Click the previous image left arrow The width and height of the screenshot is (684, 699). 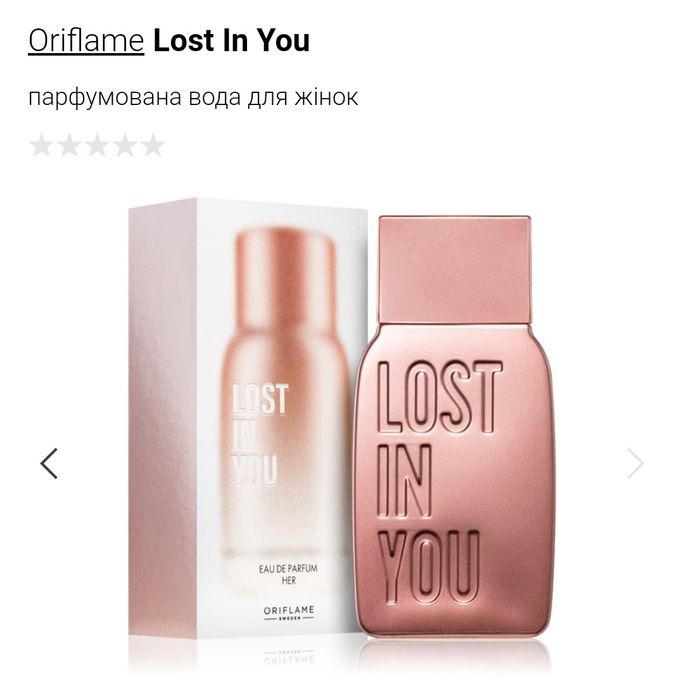point(49,464)
